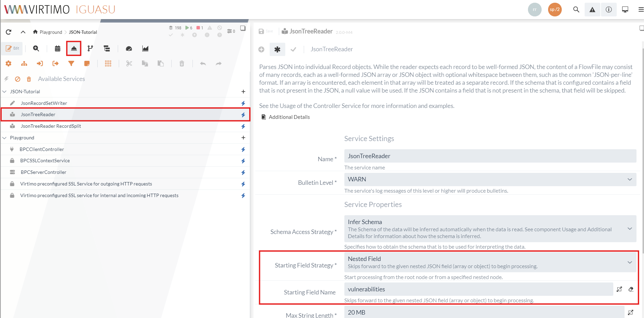Select JSON-Tutorial in the breadcrumb
This screenshot has width=644, height=318.
83,32
